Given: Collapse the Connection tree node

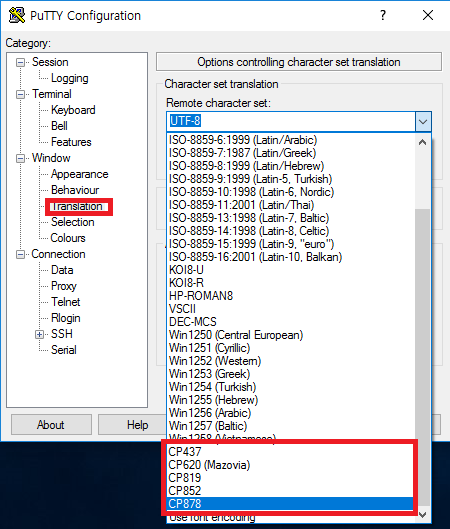Looking at the screenshot, I should (x=21, y=254).
